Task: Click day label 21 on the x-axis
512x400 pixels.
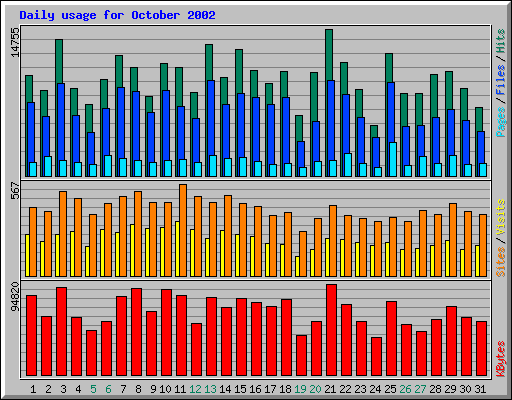Action: [330, 389]
